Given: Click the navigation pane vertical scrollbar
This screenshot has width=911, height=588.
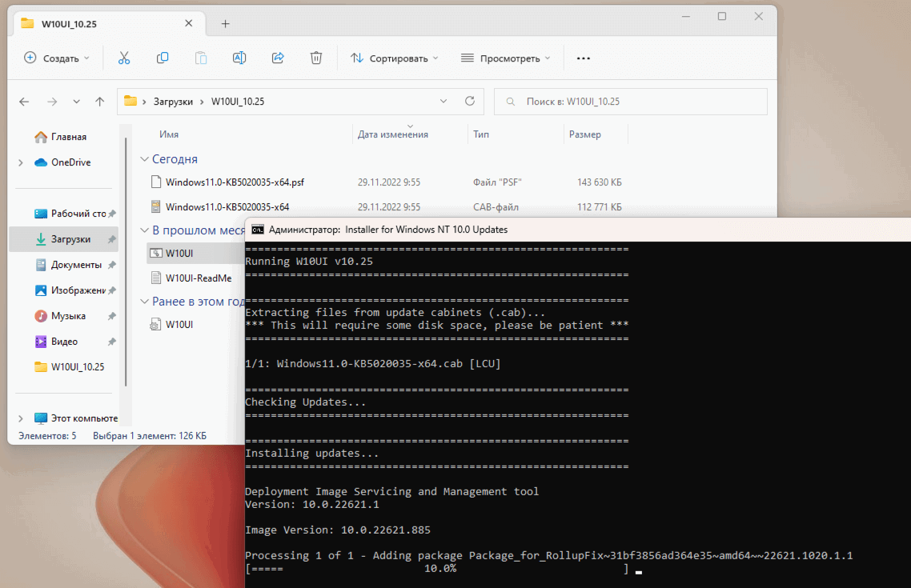Looking at the screenshot, I should coord(126,262).
